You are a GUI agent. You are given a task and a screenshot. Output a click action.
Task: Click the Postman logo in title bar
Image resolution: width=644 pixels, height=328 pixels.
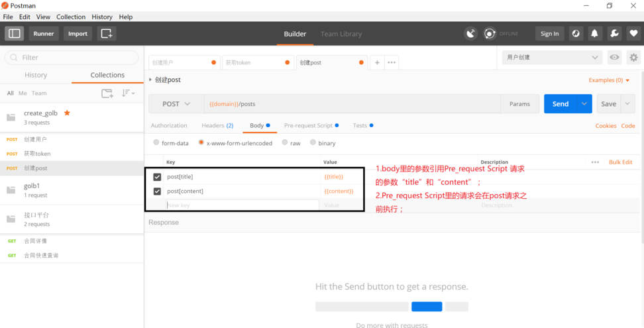[x=5, y=5]
